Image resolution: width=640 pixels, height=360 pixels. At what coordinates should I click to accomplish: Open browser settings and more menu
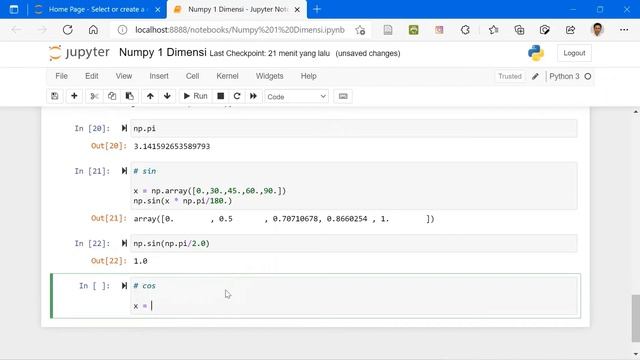[x=624, y=30]
